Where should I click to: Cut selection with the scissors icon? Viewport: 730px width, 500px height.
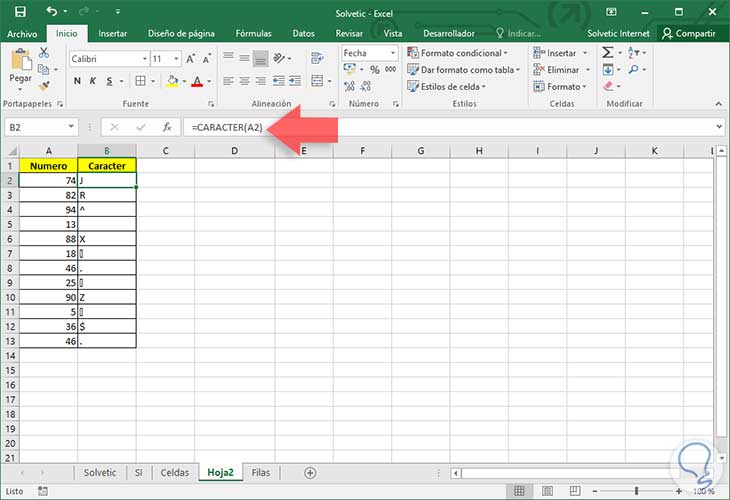point(44,53)
